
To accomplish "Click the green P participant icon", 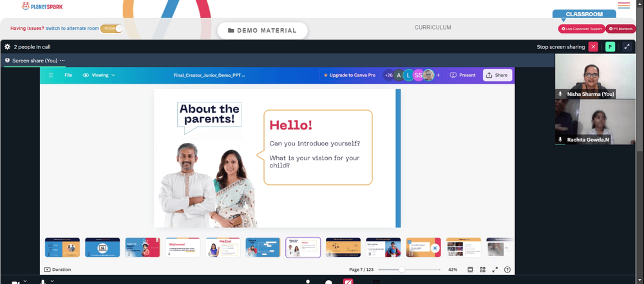I will (x=610, y=47).
